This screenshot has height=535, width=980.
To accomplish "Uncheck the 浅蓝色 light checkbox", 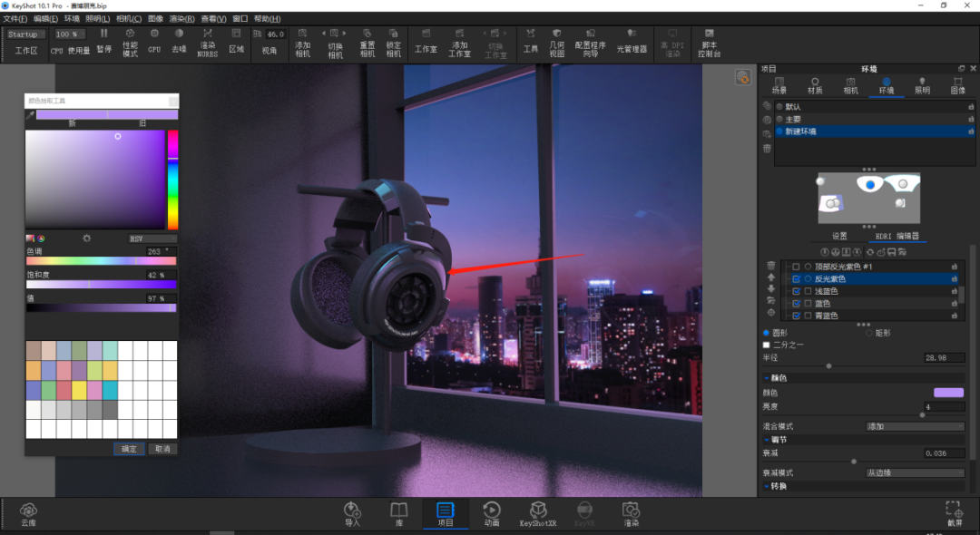I will [797, 292].
